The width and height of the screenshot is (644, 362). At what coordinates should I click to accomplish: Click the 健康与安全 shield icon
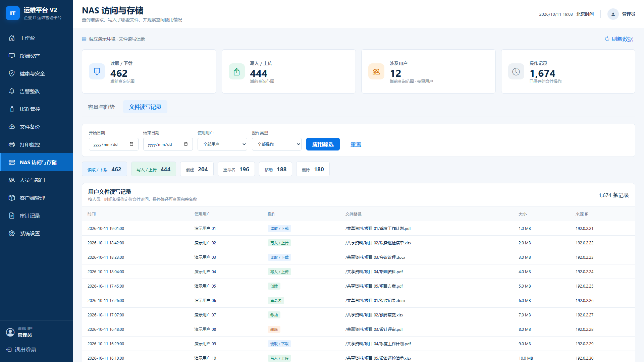12,73
